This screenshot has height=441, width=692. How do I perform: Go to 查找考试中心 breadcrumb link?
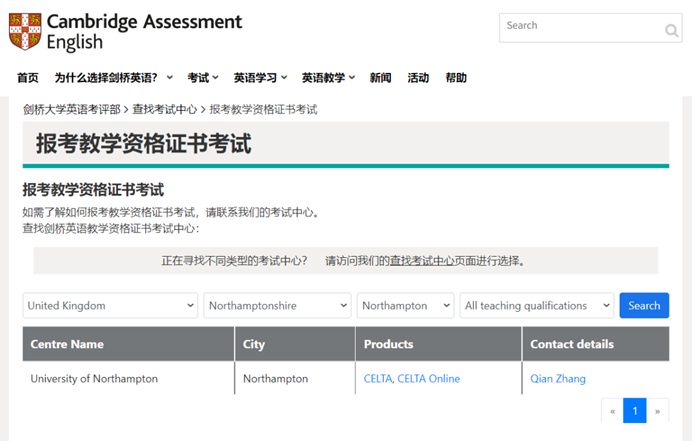coord(165,109)
